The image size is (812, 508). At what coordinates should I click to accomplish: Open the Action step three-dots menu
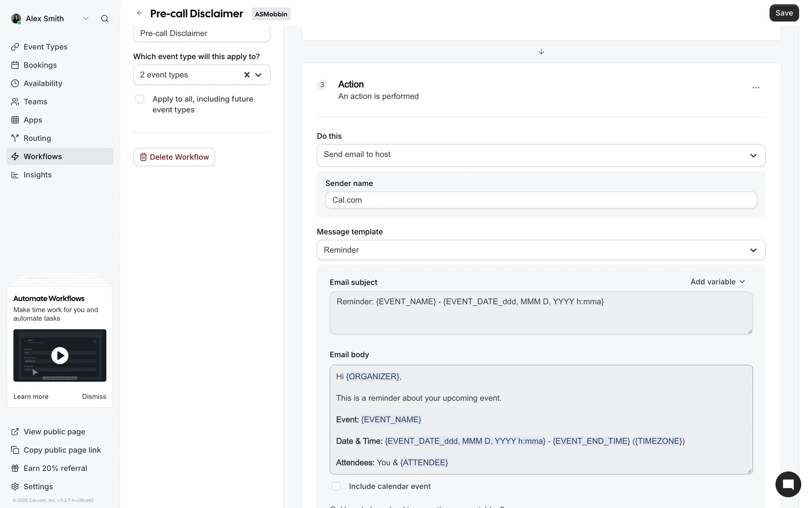[756, 88]
